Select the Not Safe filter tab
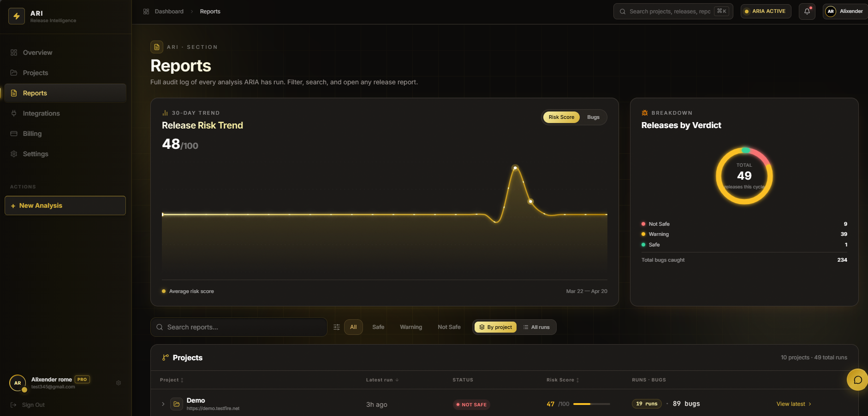The image size is (868, 416). click(449, 327)
